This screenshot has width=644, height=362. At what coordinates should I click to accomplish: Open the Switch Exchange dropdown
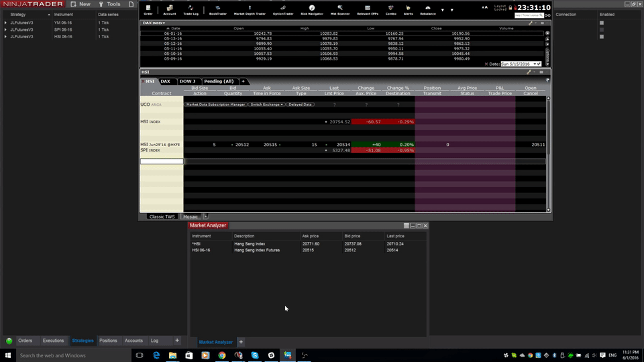pyautogui.click(x=267, y=105)
